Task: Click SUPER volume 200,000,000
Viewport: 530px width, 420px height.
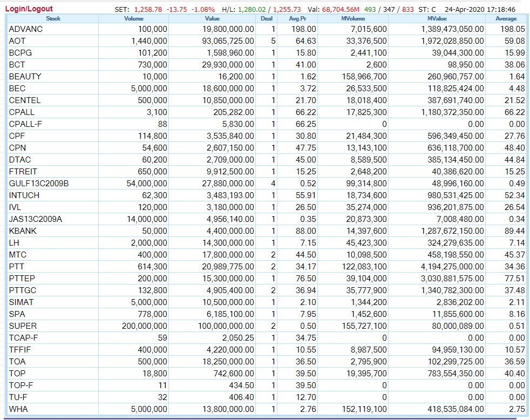Action: coord(145,326)
